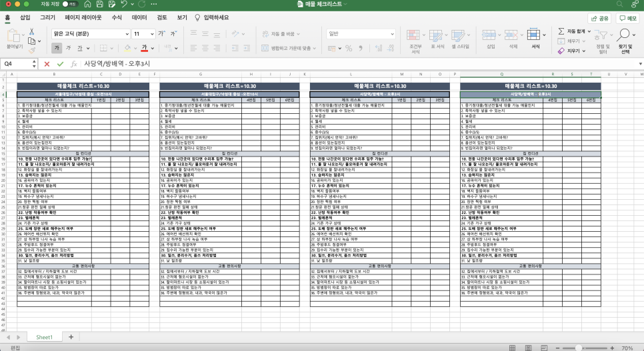Decrease the font size
This screenshot has width=644, height=351.
tap(174, 34)
